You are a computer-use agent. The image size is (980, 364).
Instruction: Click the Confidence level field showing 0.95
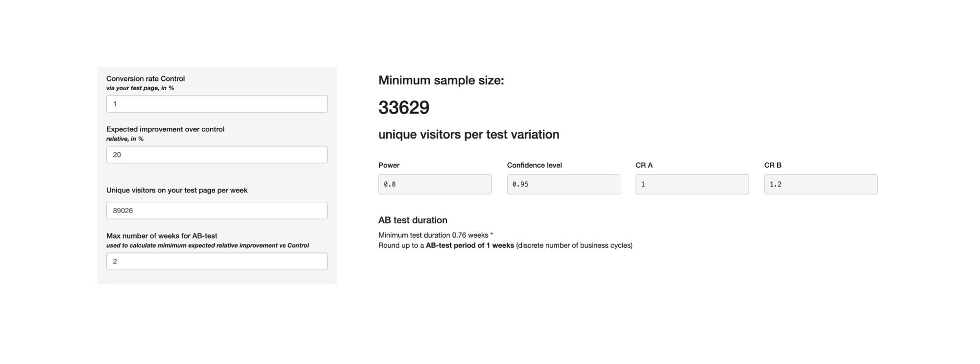point(563,184)
